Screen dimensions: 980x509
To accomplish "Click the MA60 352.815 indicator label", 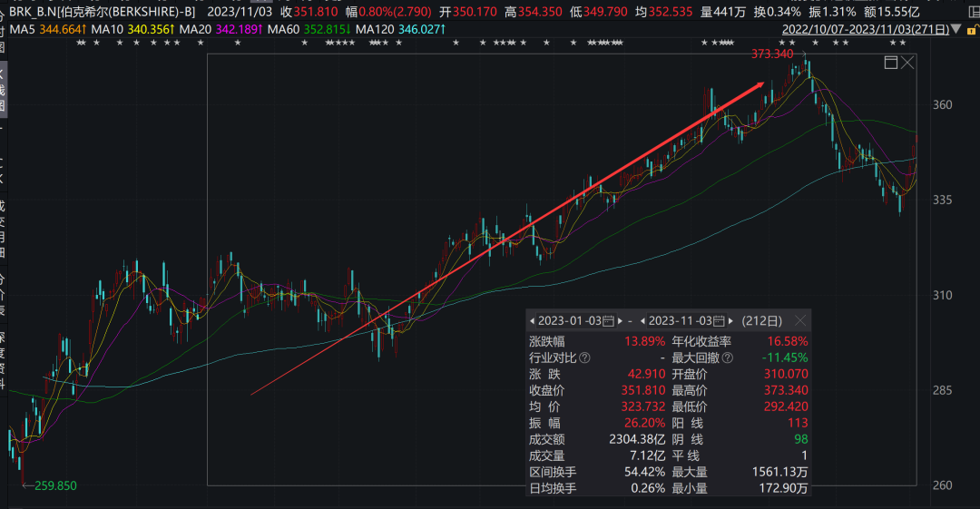I will point(309,29).
